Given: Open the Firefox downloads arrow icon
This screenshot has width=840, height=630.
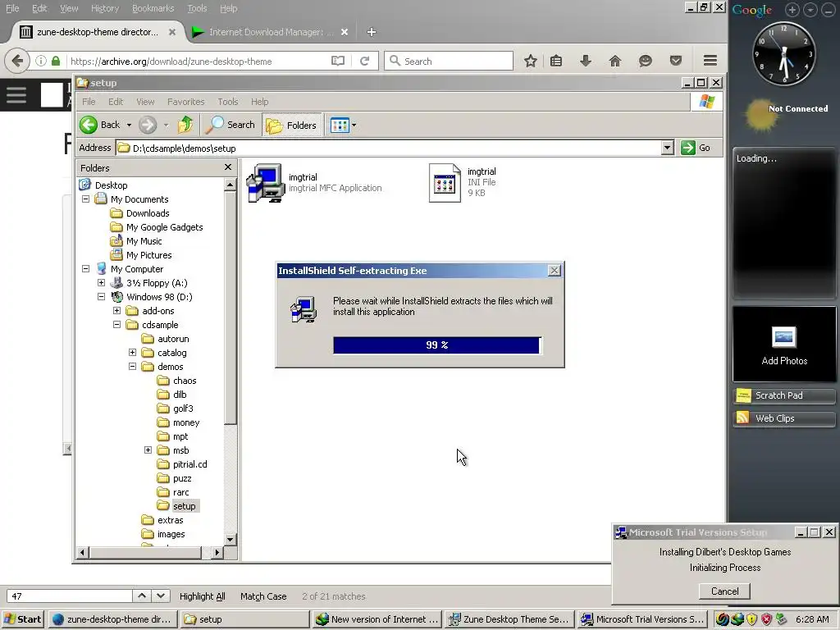Looking at the screenshot, I should tap(586, 61).
